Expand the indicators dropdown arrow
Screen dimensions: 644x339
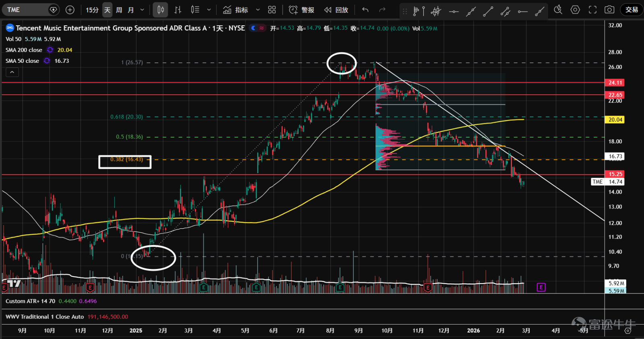point(258,10)
